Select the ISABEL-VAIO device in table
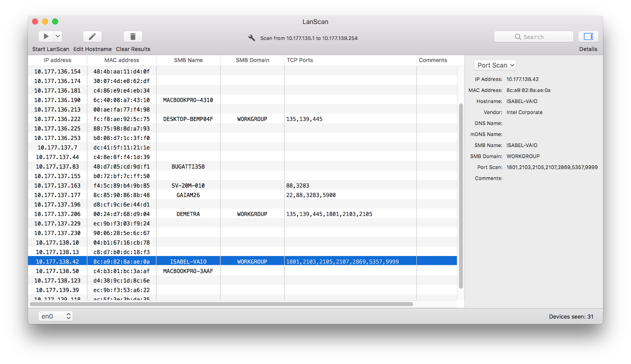 [243, 262]
